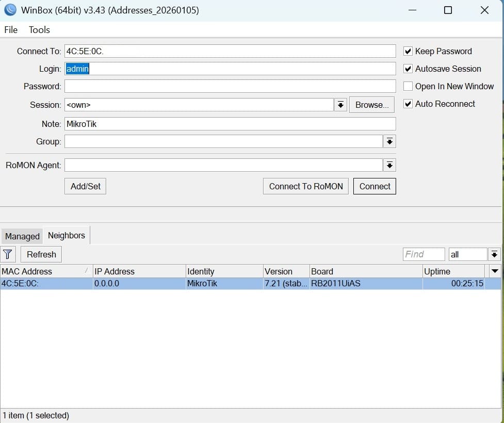Image resolution: width=504 pixels, height=423 pixels.
Task: Click the WinBox logo icon in title bar
Action: click(x=10, y=10)
